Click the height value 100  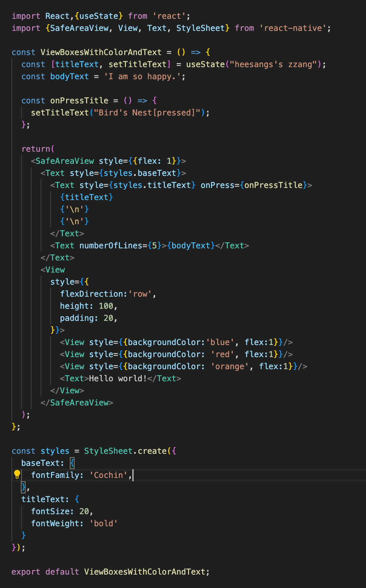(106, 306)
